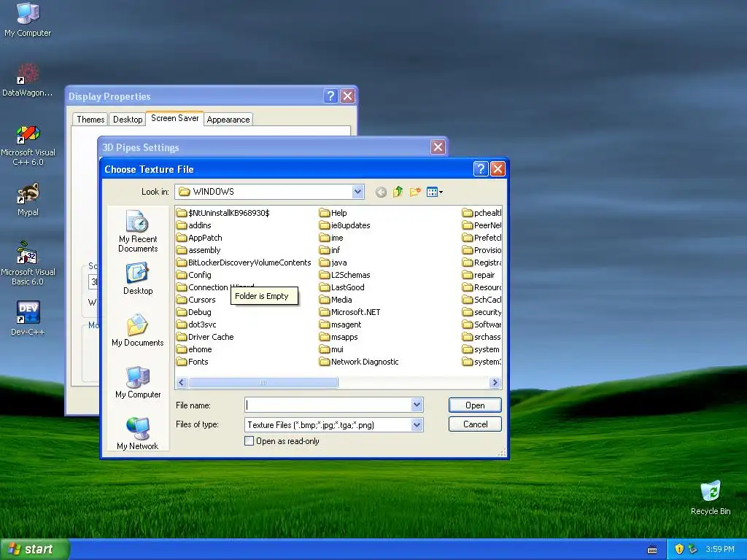
Task: Select the ie8updates folder
Action: tap(344, 225)
